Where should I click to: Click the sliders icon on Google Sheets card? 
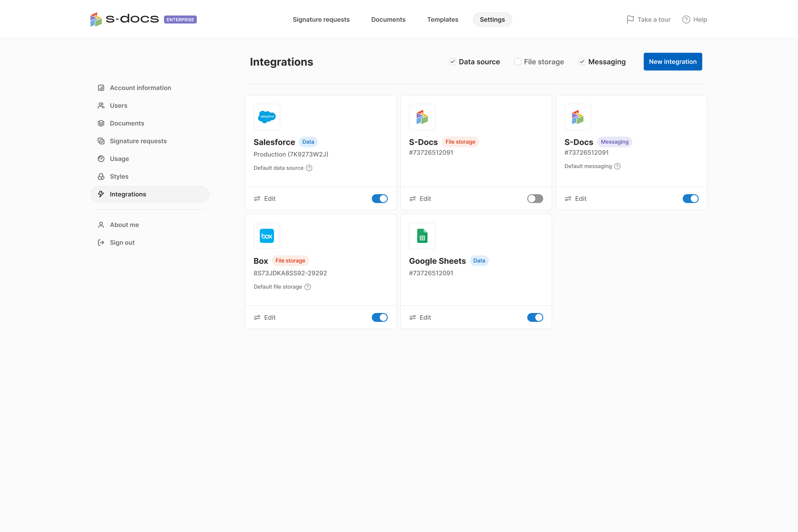412,317
